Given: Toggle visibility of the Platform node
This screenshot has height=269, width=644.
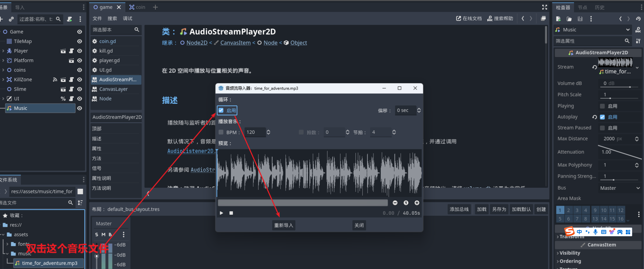Looking at the screenshot, I should (x=80, y=61).
